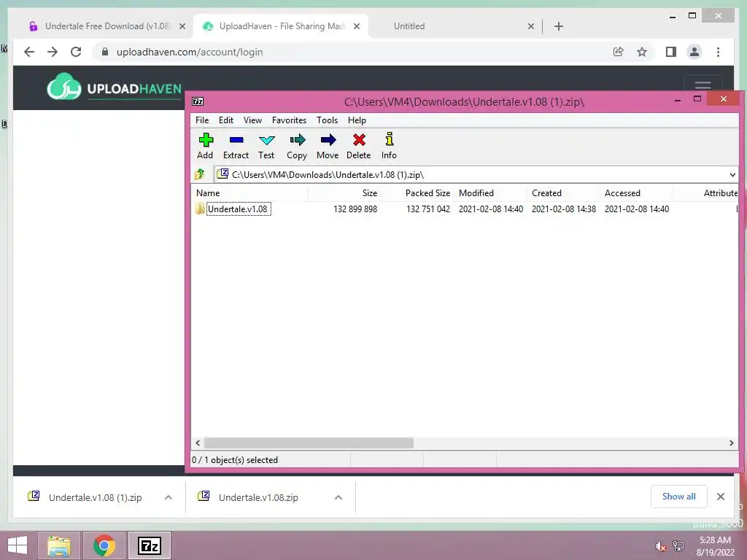Launch File Explorer from the taskbar

pyautogui.click(x=59, y=545)
